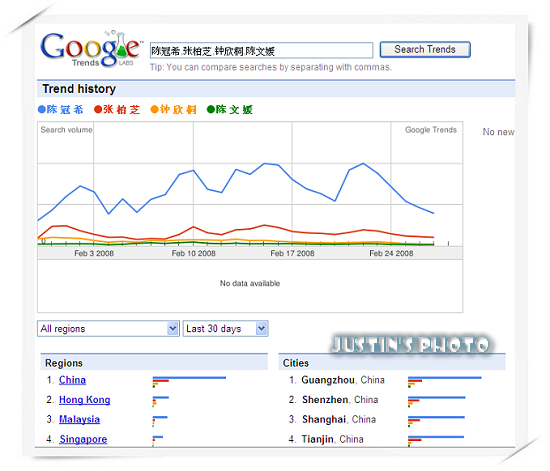Open the All regions dropdown

pos(108,329)
